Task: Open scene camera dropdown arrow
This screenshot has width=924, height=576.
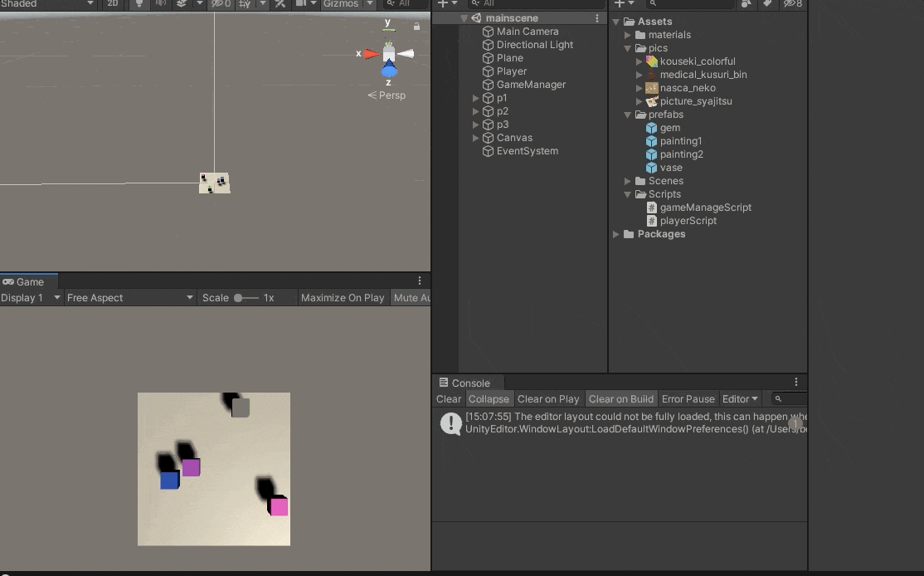Action: [x=314, y=3]
